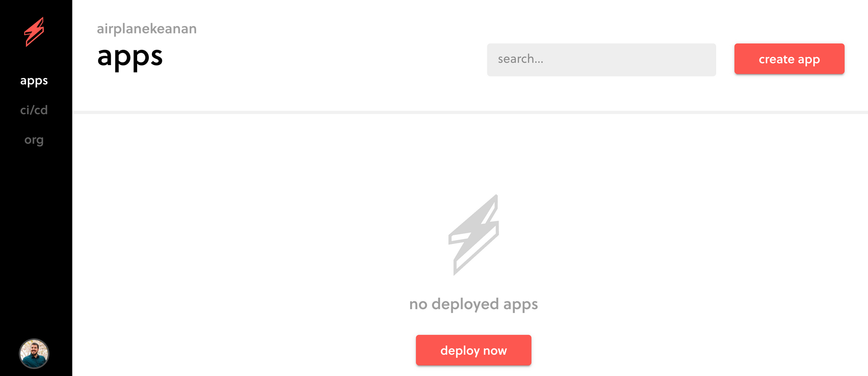Screen dimensions: 868x376
Task: Focus the search apps input field
Action: 601,59
